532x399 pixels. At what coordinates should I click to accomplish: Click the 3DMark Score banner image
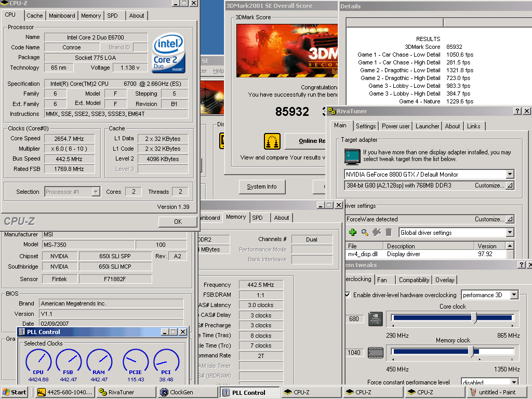pyautogui.click(x=287, y=50)
